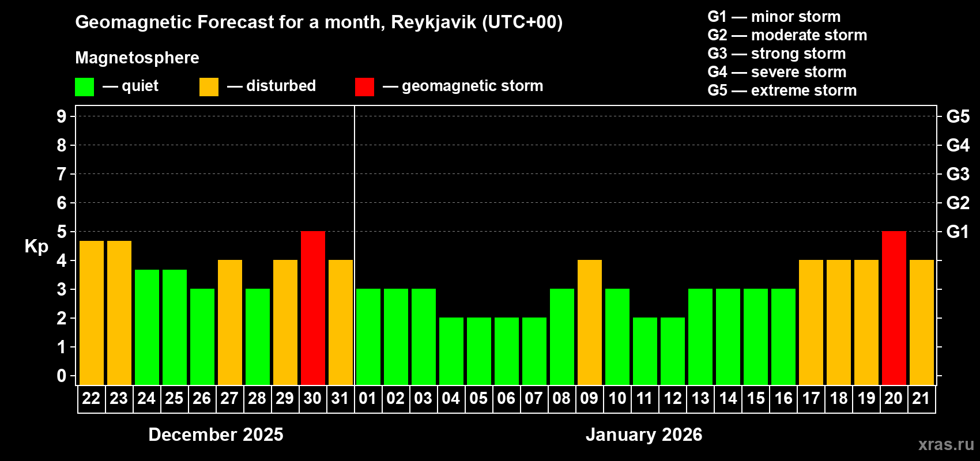Click date label 10 on the axis

[x=617, y=399]
